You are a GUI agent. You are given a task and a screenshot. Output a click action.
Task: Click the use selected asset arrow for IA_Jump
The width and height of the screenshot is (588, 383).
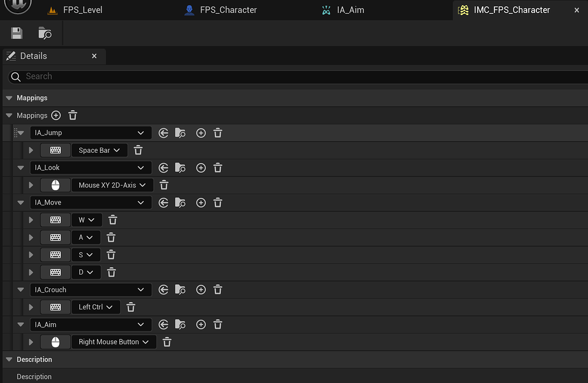(164, 133)
